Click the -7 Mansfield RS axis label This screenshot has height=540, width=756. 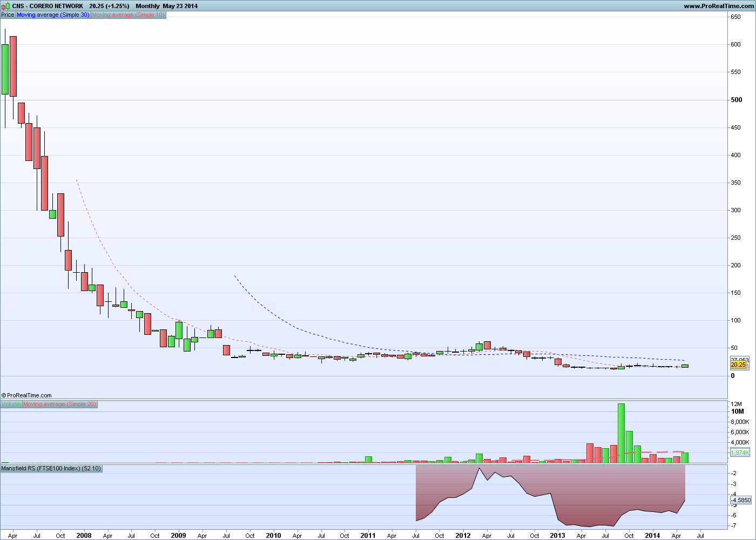[734, 525]
